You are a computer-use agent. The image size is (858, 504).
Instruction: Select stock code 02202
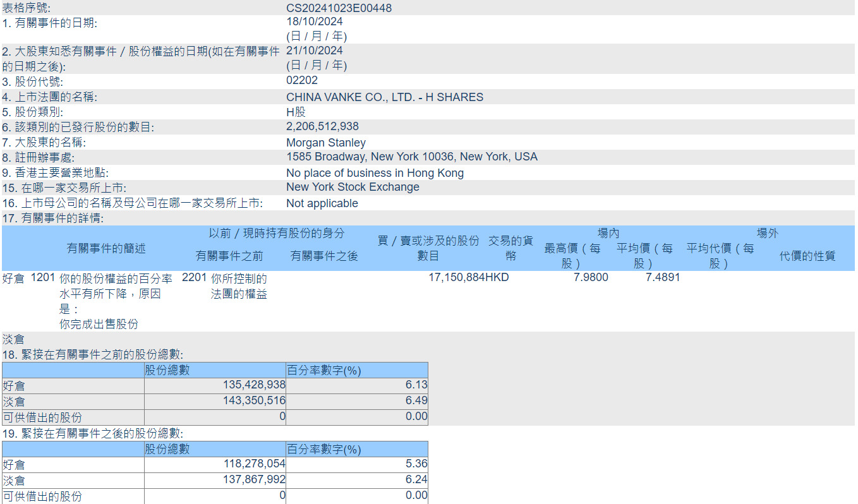click(x=302, y=80)
